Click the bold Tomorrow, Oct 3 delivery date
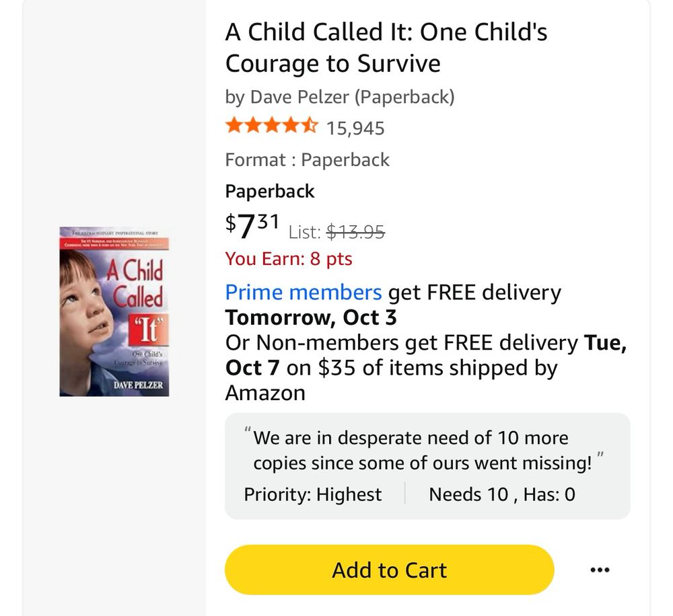 coord(311,317)
